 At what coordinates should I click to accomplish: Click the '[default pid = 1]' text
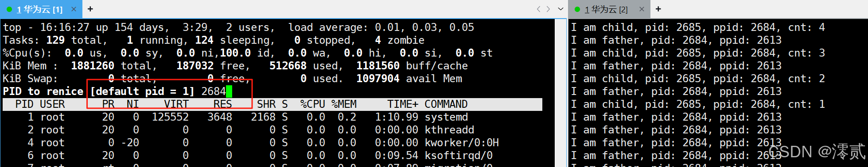[x=142, y=91]
